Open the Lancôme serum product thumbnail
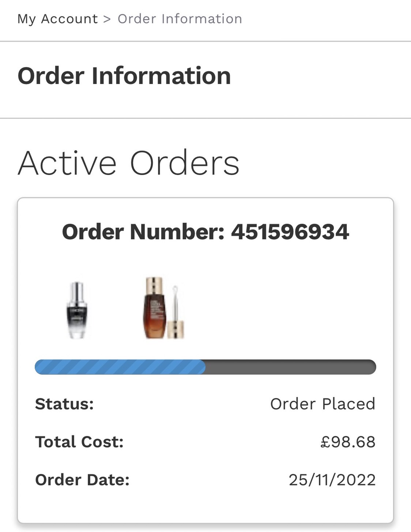Image resolution: width=411 pixels, height=532 pixels. (77, 310)
